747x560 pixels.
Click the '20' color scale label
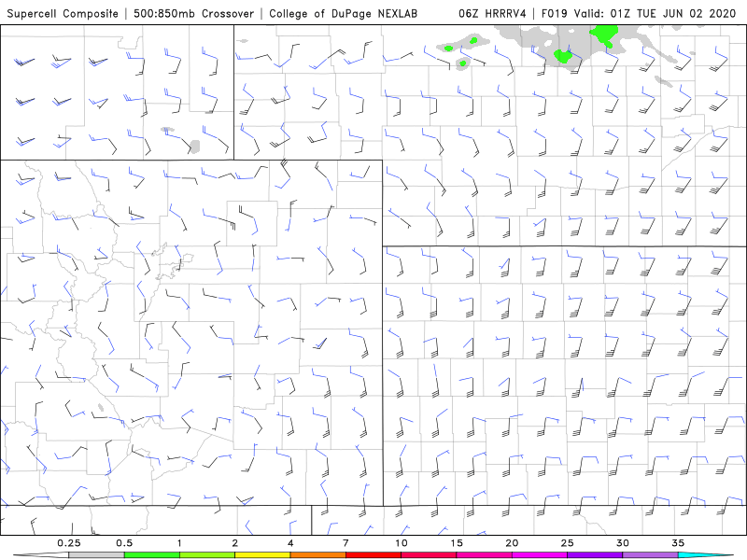pos(512,543)
